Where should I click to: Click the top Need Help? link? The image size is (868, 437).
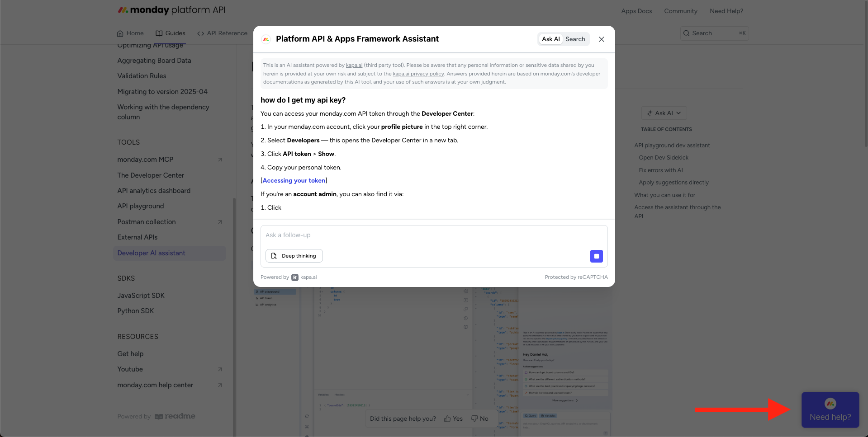(726, 11)
